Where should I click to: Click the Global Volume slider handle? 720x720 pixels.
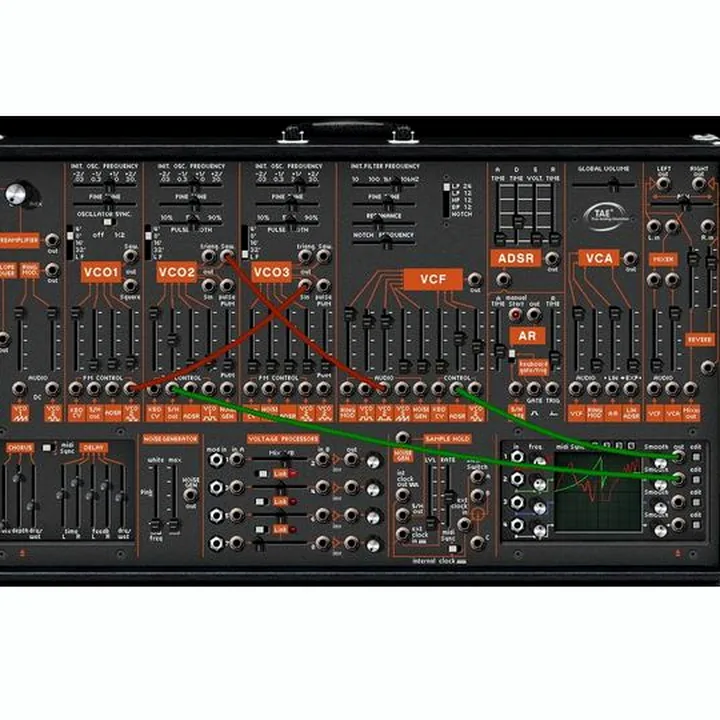pyautogui.click(x=613, y=185)
